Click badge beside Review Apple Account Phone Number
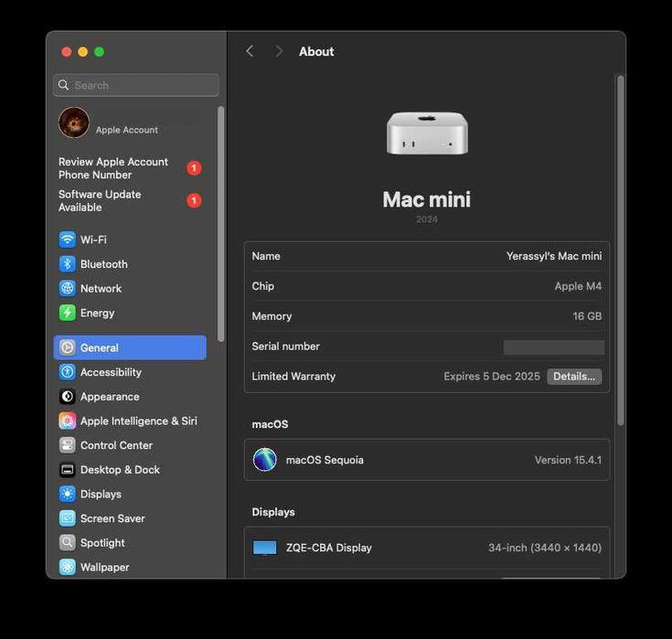The image size is (672, 639). (x=194, y=168)
